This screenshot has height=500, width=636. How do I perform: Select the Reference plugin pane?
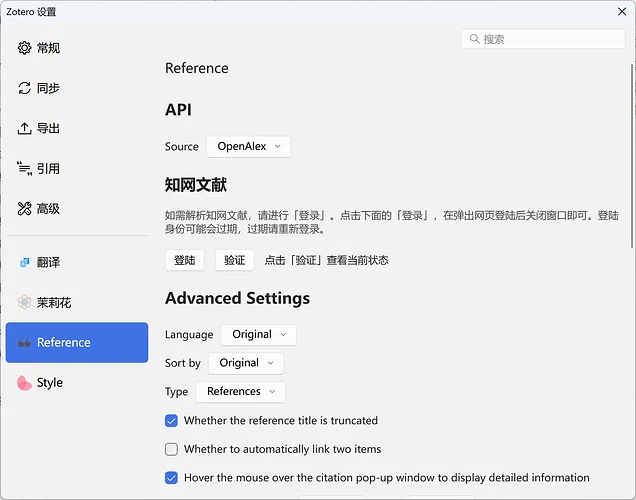pos(77,343)
